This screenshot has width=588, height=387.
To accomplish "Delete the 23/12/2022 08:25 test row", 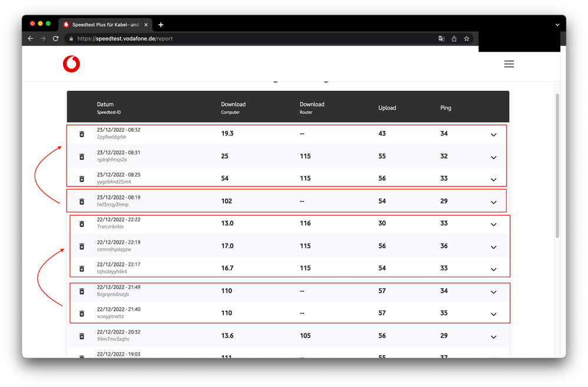I will tap(82, 179).
